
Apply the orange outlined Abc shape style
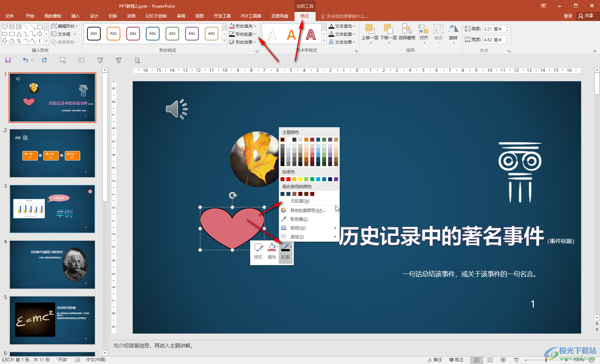[x=113, y=34]
